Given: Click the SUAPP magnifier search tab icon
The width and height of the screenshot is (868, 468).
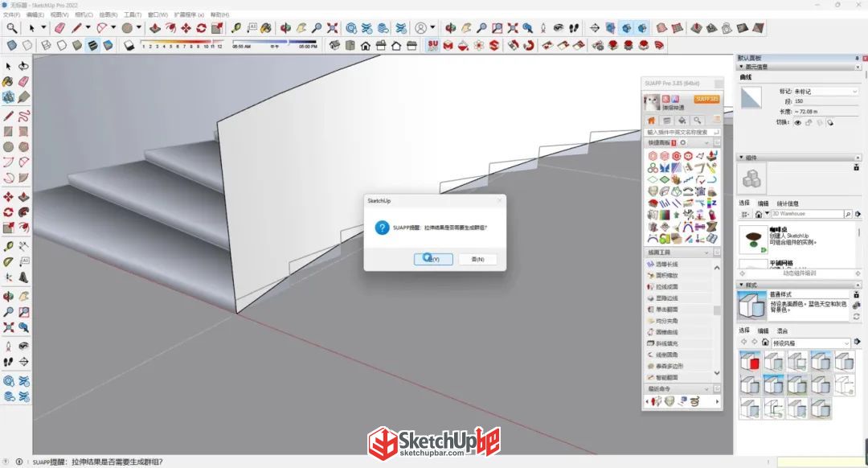Looking at the screenshot, I should (x=698, y=120).
